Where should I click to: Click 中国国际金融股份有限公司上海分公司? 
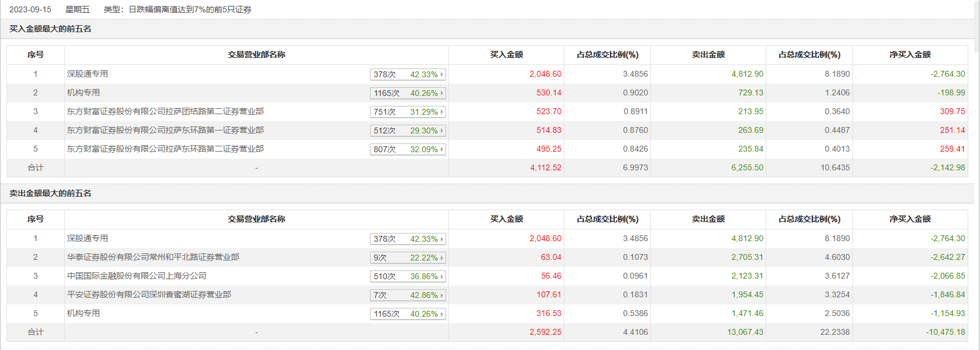[x=136, y=276]
